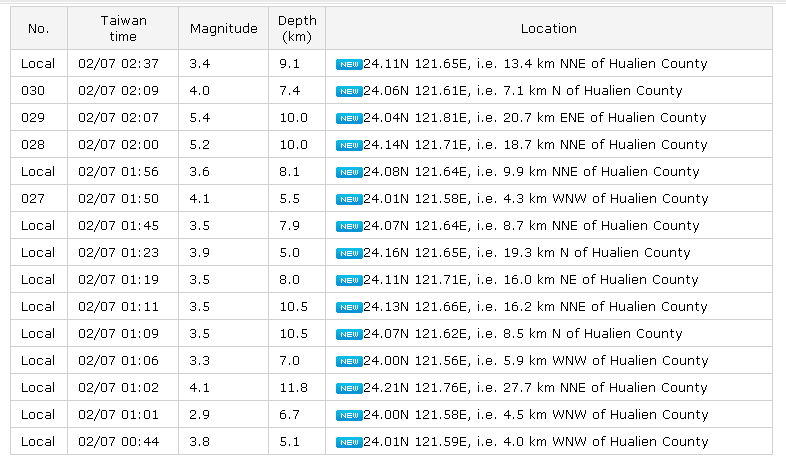The width and height of the screenshot is (786, 462).
Task: Click Local label in the 02/07 01:02 row
Action: pyautogui.click(x=38, y=388)
